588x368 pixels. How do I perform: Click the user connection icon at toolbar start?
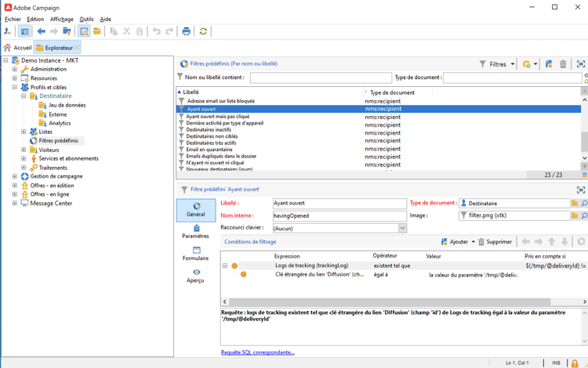tap(7, 31)
